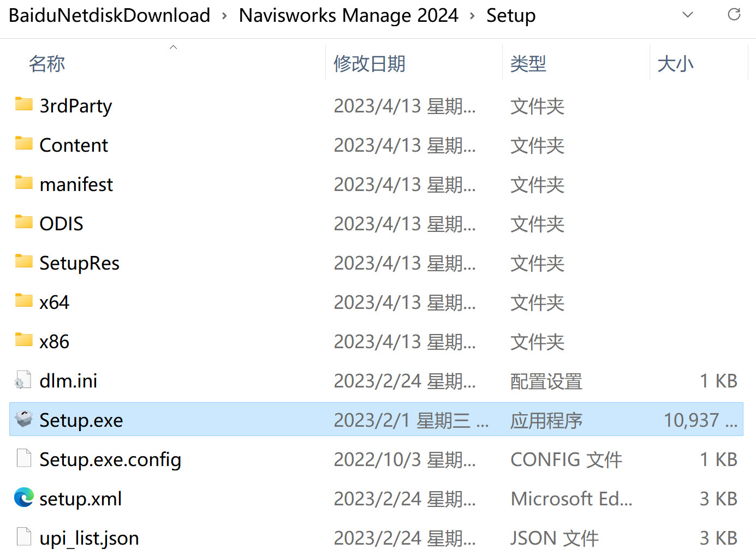Click the 1 KB size of dlm.ini
The width and height of the screenshot is (756, 555).
(719, 381)
